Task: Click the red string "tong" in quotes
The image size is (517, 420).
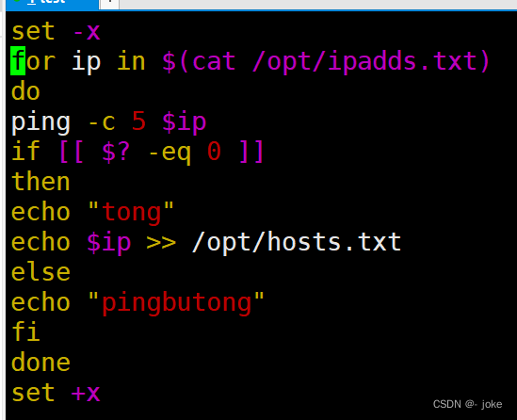Action: point(132,213)
